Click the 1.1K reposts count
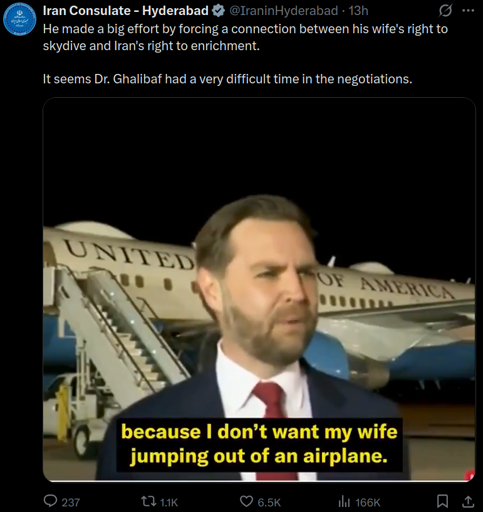Image resolution: width=483 pixels, height=512 pixels. point(169,502)
